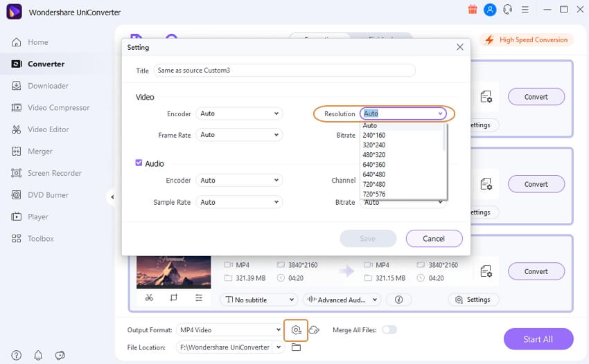The width and height of the screenshot is (589, 364).
Task: Click the Start All button
Action: 538,339
